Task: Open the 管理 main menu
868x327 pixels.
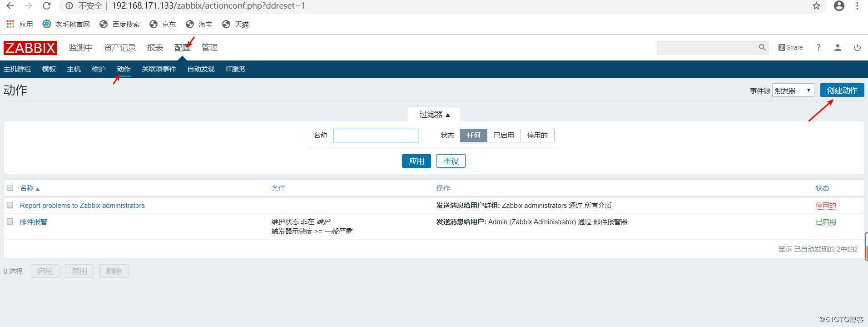Action: coord(209,48)
